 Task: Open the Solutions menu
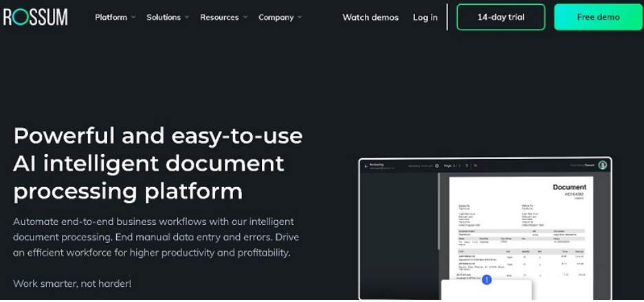(x=164, y=17)
